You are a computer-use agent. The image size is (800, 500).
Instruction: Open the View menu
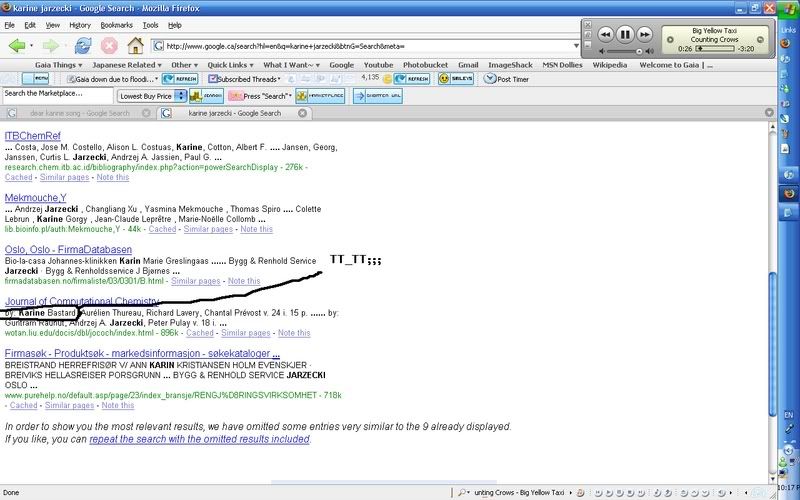pos(53,25)
